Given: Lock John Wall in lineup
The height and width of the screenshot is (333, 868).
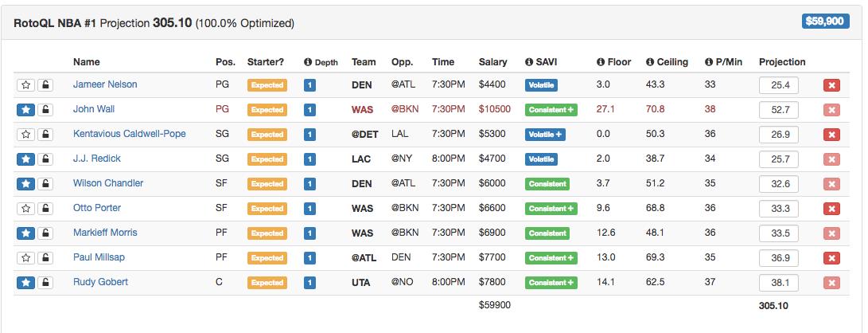Looking at the screenshot, I should (45, 110).
